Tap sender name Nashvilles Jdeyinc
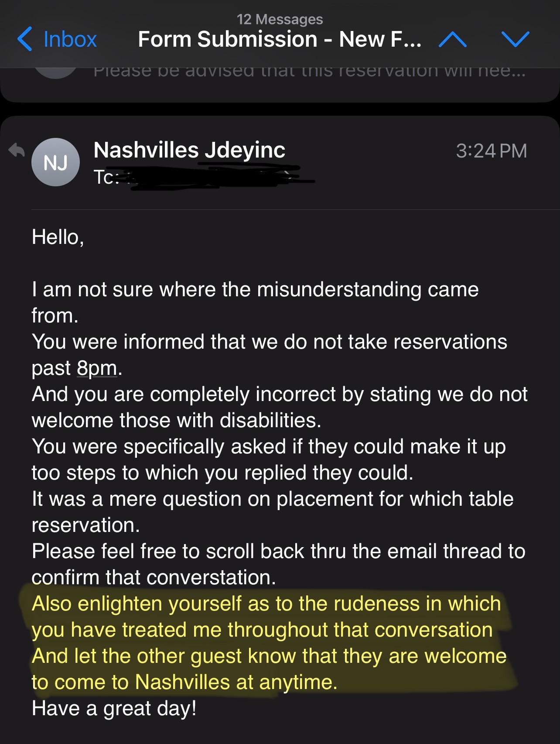 [189, 150]
